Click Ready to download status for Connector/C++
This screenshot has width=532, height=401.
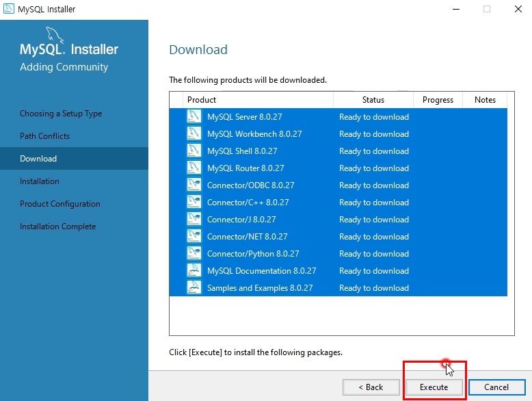point(374,203)
